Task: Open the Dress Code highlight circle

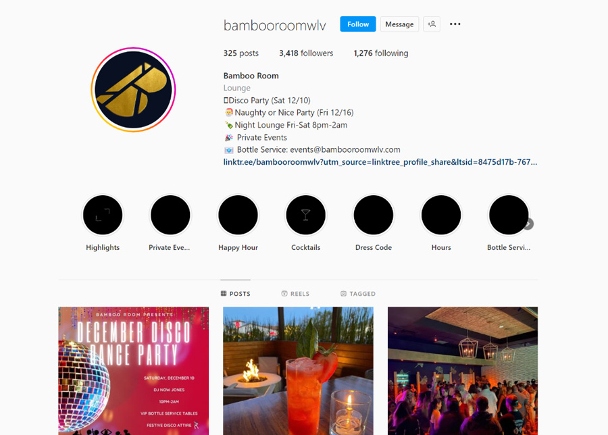Action: (373, 215)
